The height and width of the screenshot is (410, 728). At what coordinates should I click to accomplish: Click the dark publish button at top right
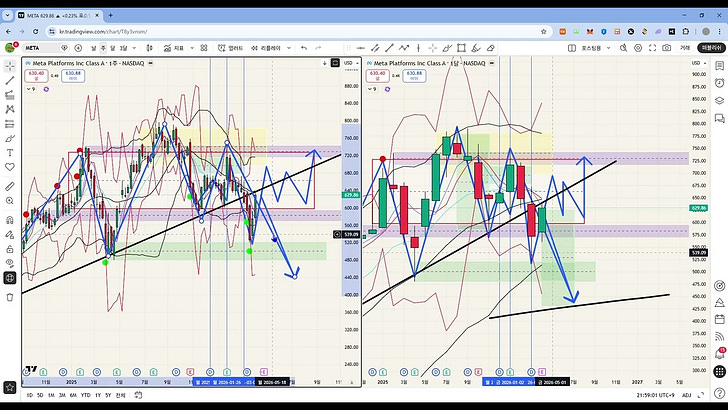point(711,48)
